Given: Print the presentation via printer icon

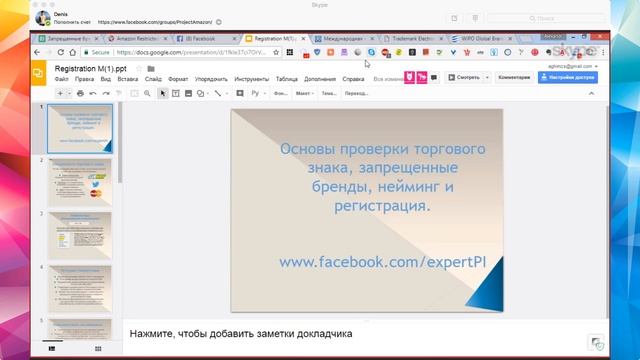Looking at the screenshot, I should [80, 93].
